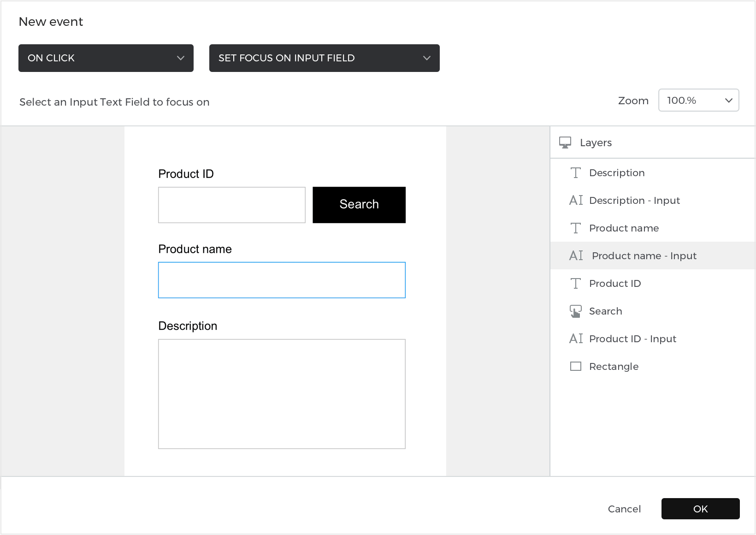Image resolution: width=756 pixels, height=535 pixels.
Task: Click the button icon beside Search layer
Action: tap(575, 311)
